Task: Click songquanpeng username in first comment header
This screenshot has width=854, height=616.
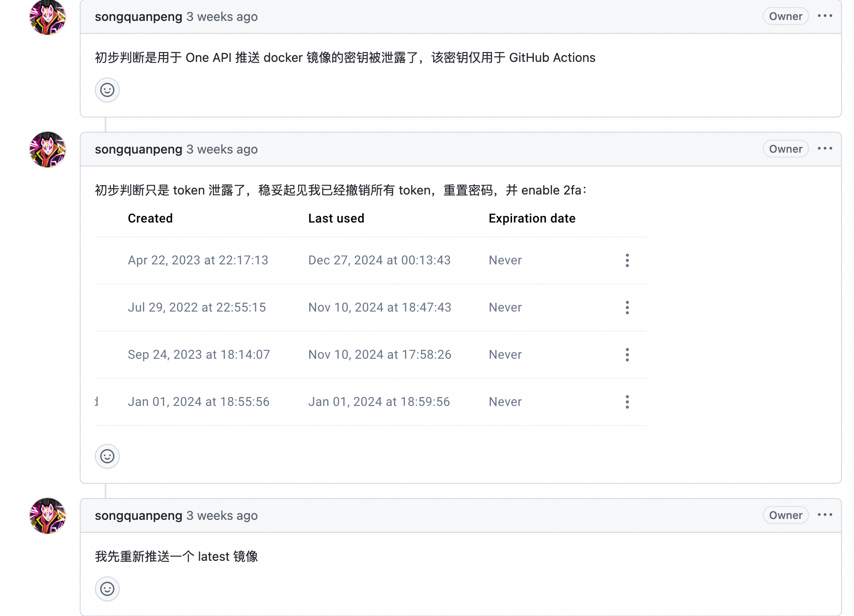Action: [138, 17]
